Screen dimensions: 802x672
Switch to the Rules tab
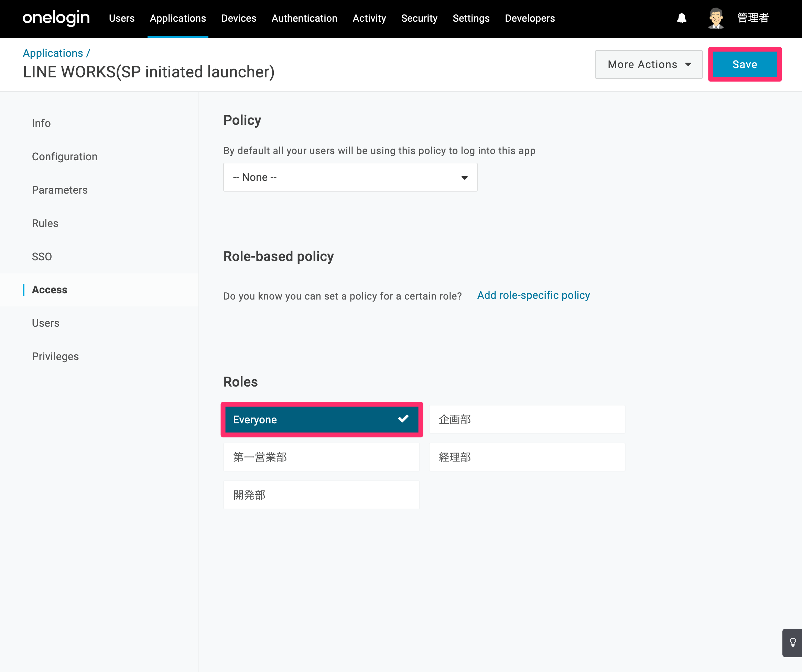45,223
